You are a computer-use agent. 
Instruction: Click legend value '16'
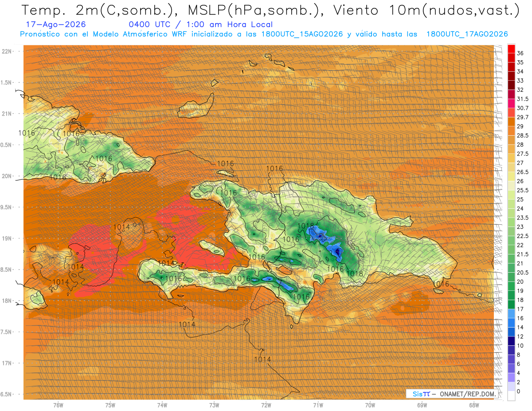[520, 318]
